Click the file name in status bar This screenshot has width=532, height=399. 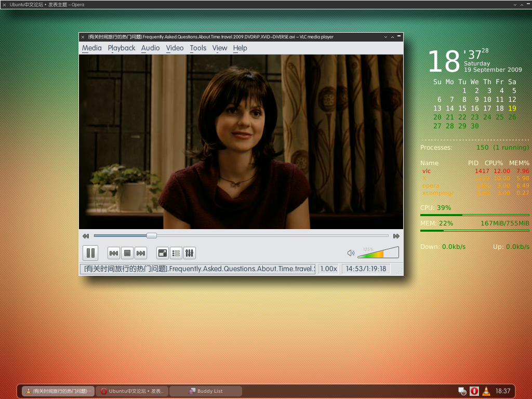point(198,269)
